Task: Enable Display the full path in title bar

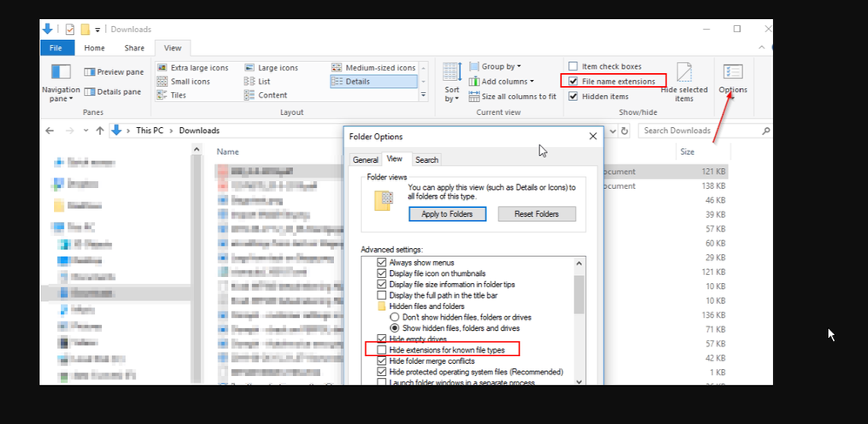Action: click(x=382, y=295)
